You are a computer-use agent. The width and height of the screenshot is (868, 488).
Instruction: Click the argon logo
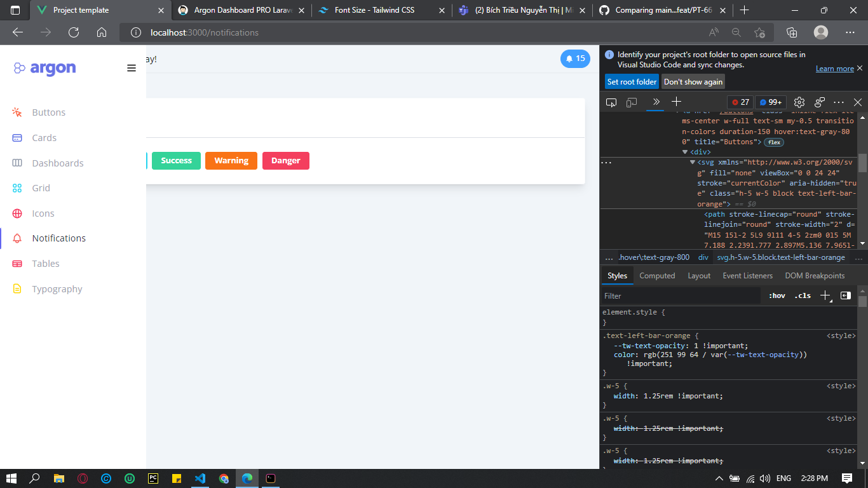[x=44, y=68]
